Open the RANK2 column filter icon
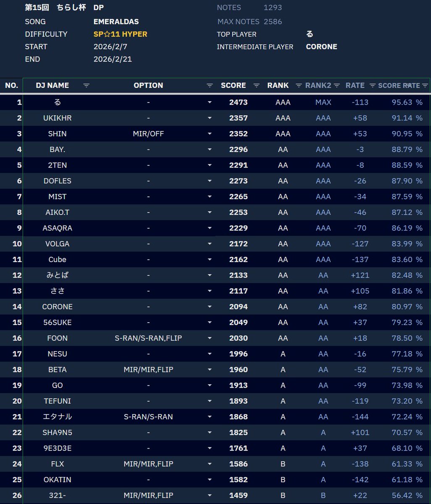The height and width of the screenshot is (504, 431). 337,85
